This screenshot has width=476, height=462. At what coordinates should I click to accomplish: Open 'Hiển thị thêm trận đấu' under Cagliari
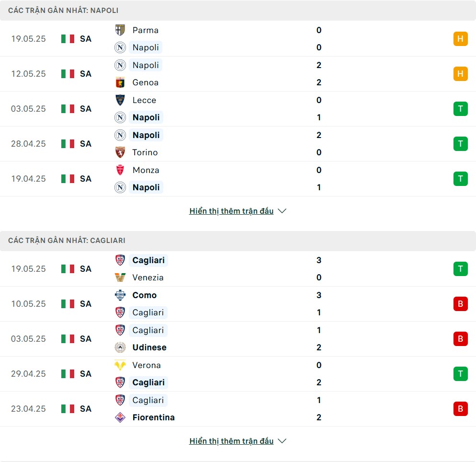[x=231, y=441]
